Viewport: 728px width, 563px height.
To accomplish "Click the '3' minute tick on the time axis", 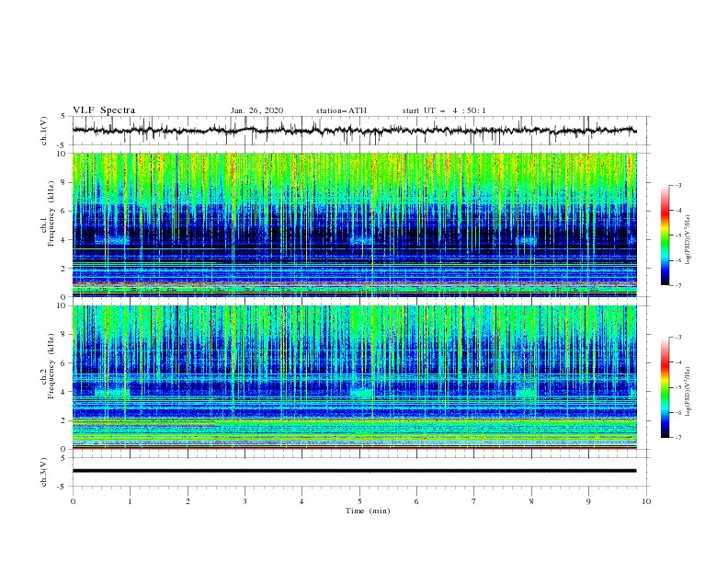I will coord(245,501).
